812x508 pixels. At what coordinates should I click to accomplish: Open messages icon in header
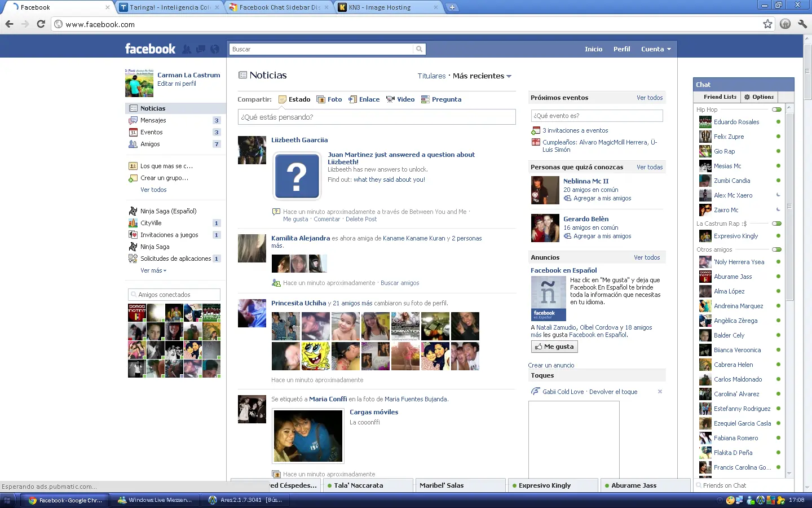coord(201,49)
